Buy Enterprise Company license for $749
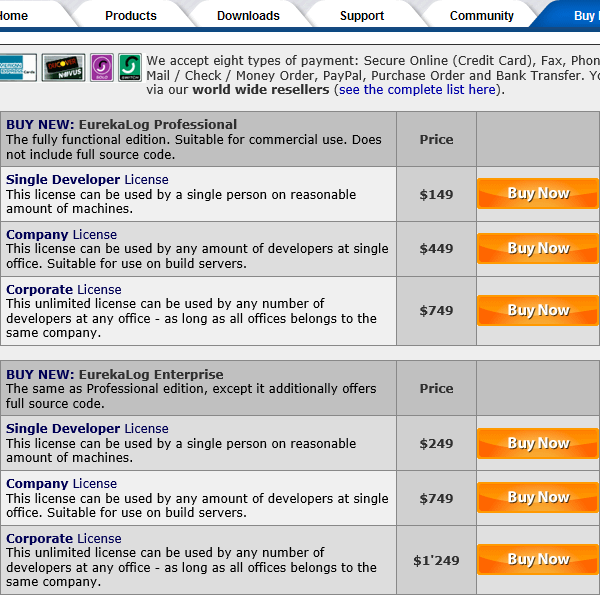600x595 pixels. [538, 498]
